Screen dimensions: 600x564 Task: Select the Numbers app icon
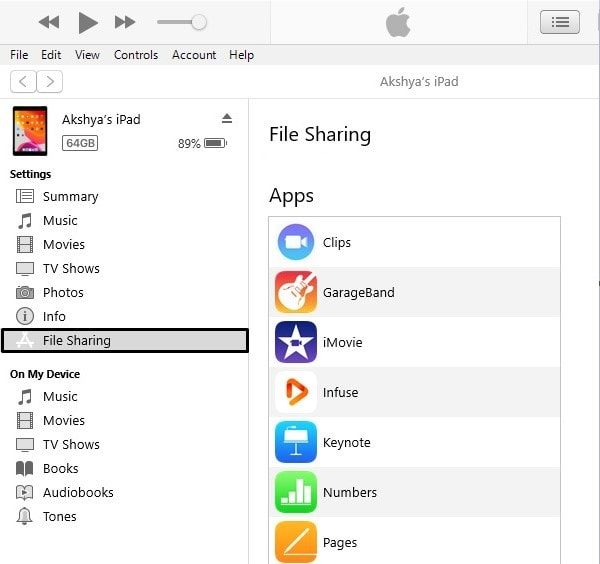(296, 492)
